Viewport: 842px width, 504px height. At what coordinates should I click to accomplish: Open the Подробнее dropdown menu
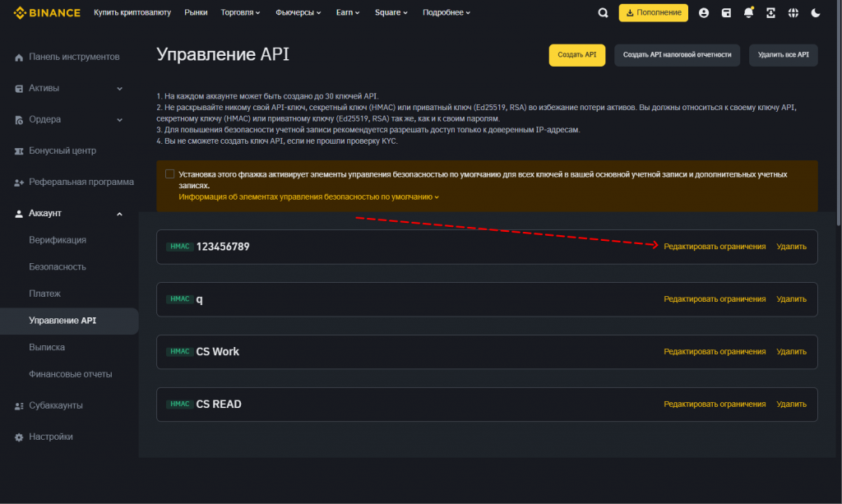(x=446, y=12)
